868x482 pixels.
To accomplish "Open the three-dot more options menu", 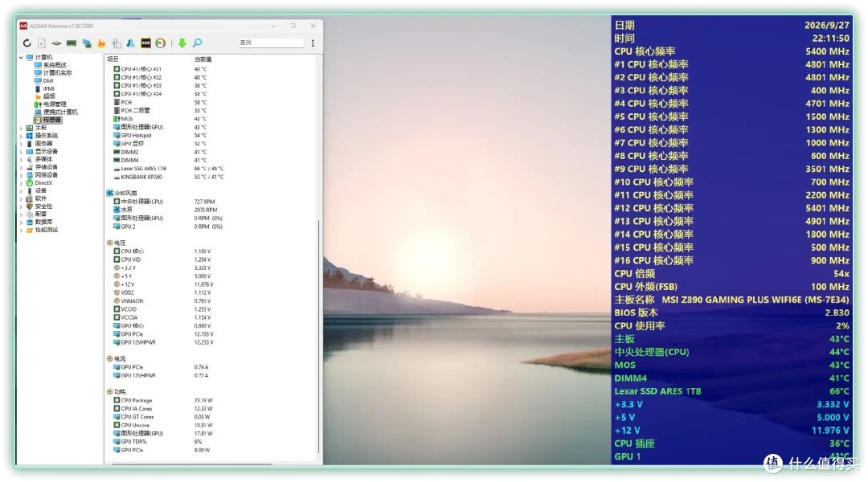I will (x=313, y=43).
